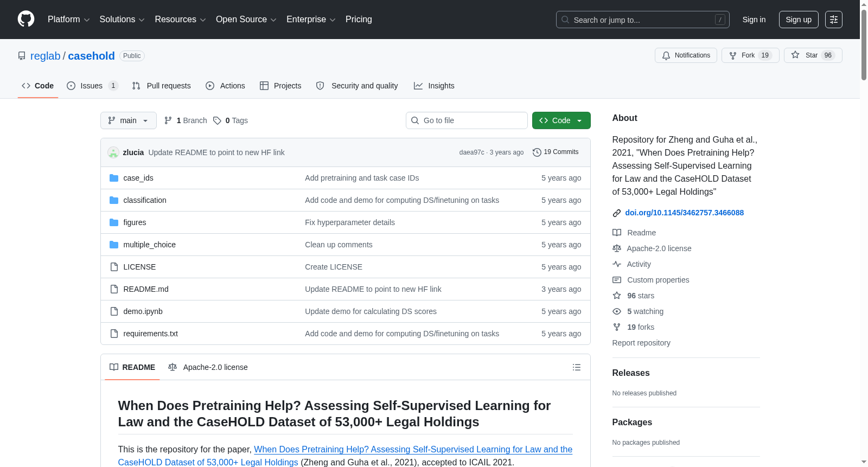Open the Insights tab
The image size is (868, 467).
[434, 86]
